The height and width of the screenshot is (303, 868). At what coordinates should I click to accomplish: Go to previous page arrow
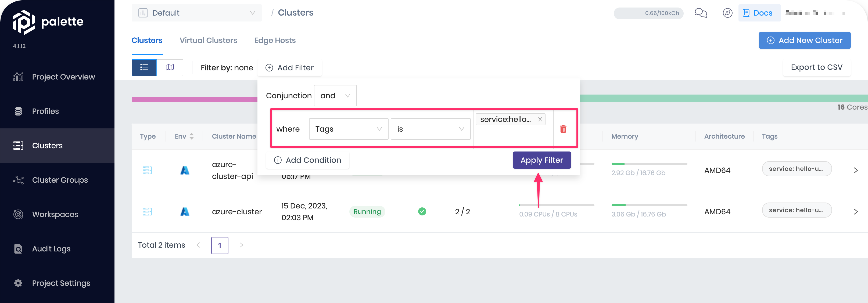click(x=199, y=245)
